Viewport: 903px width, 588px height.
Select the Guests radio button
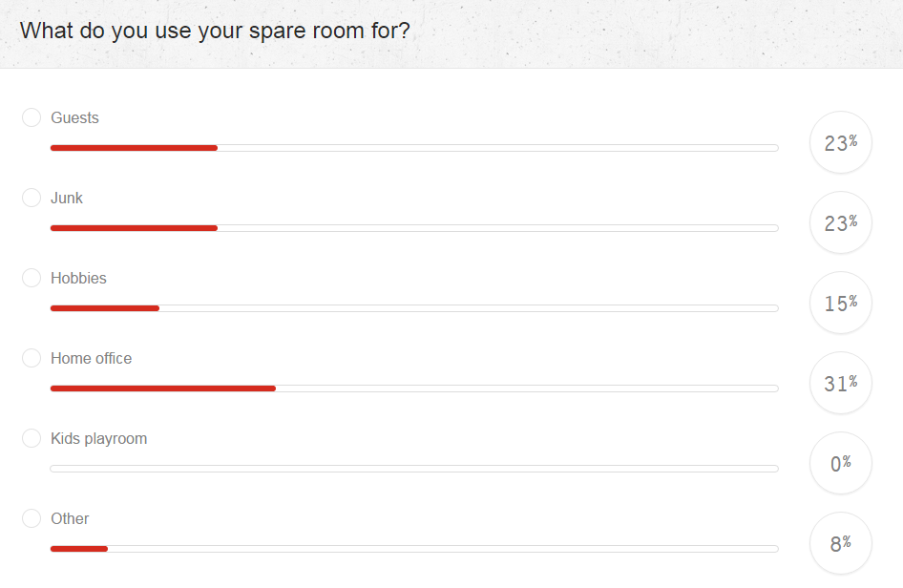(x=31, y=116)
